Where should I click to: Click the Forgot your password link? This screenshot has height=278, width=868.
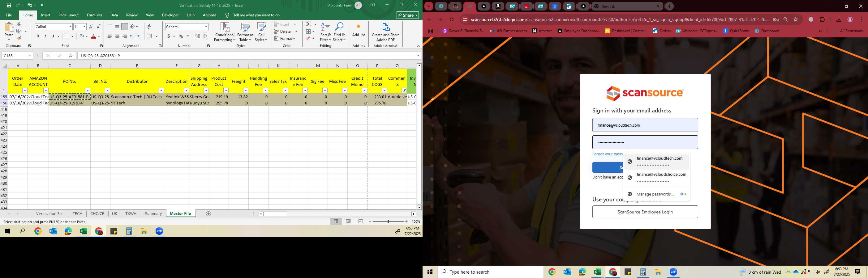click(x=608, y=154)
